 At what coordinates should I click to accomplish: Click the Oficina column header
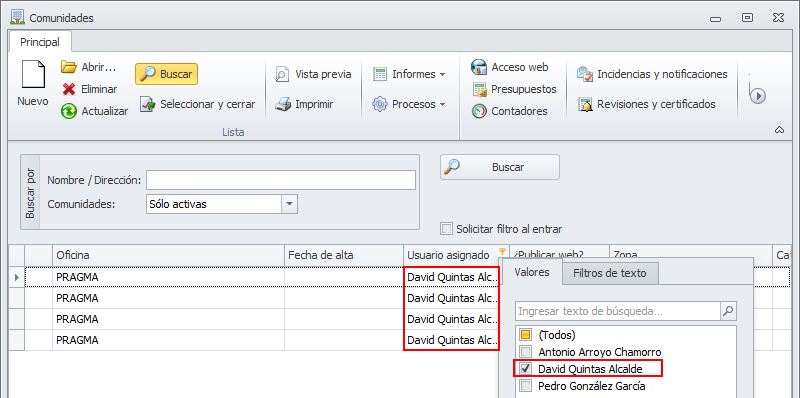(x=168, y=255)
